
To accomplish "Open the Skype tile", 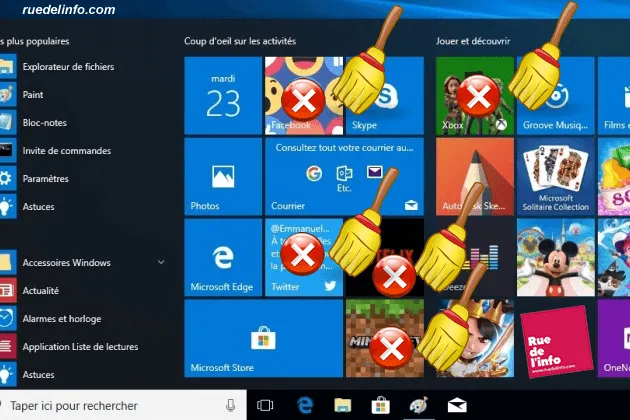I will pyautogui.click(x=385, y=96).
